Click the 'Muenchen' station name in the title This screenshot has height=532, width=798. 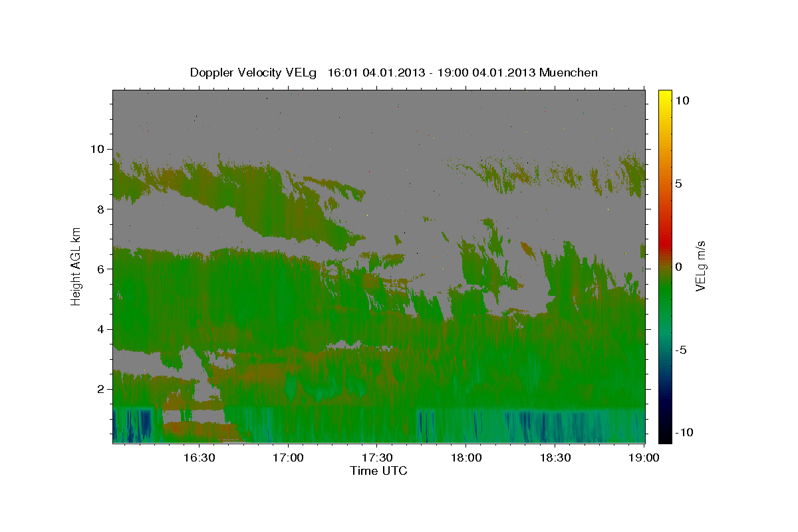(x=569, y=72)
